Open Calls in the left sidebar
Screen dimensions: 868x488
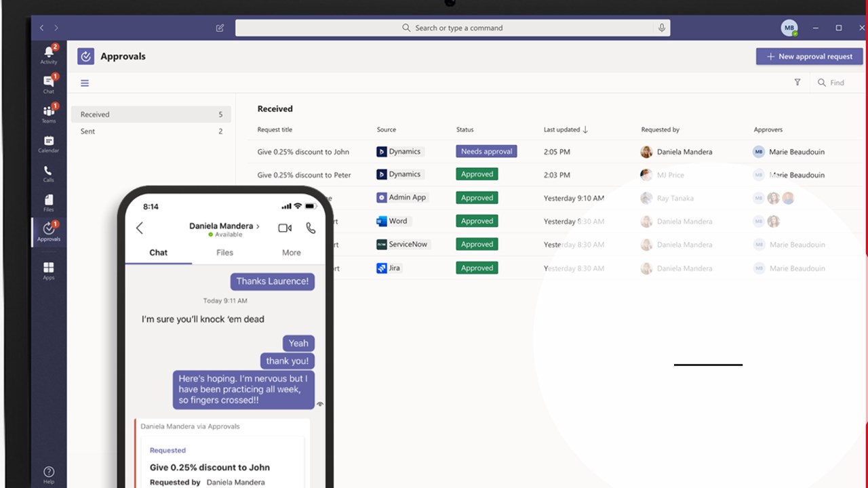[49, 173]
